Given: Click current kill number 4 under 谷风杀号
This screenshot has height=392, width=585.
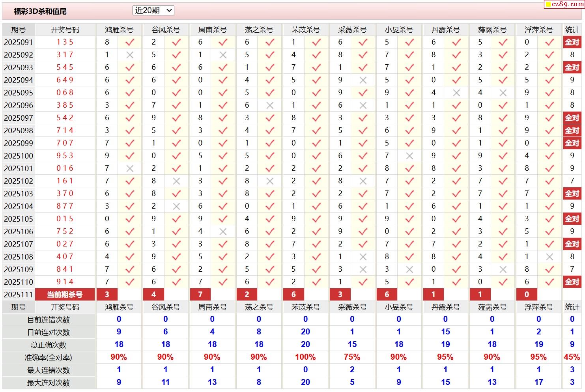Looking at the screenshot, I should point(153,295).
